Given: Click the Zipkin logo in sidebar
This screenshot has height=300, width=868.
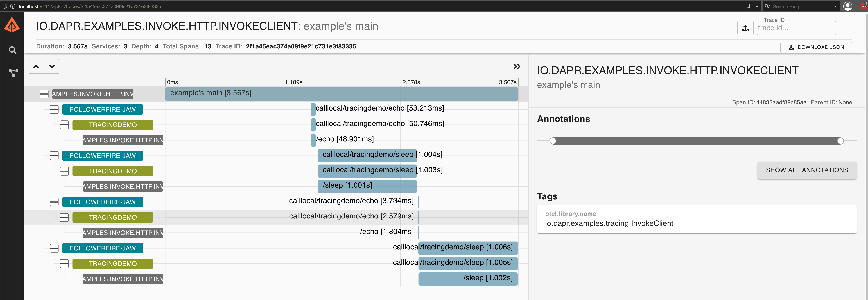Looking at the screenshot, I should click(12, 25).
